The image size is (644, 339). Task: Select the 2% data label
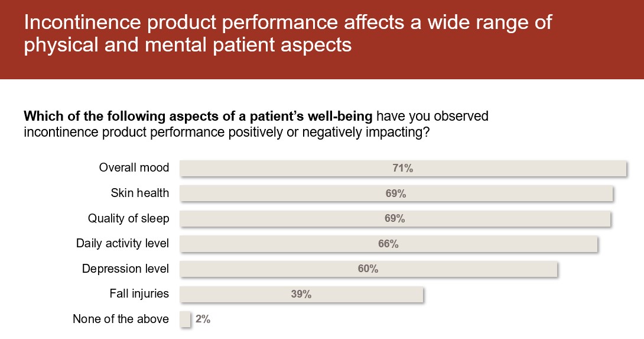(203, 319)
